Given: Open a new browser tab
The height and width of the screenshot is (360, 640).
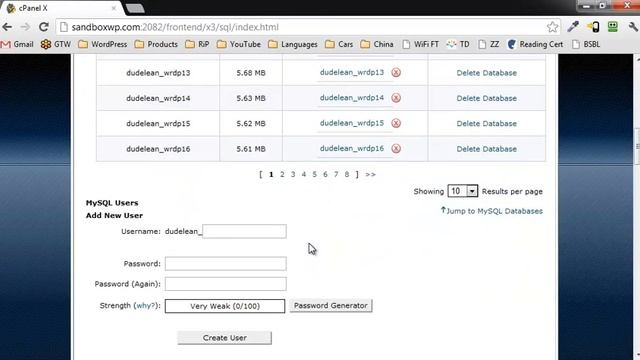Looking at the screenshot, I should 135,8.
